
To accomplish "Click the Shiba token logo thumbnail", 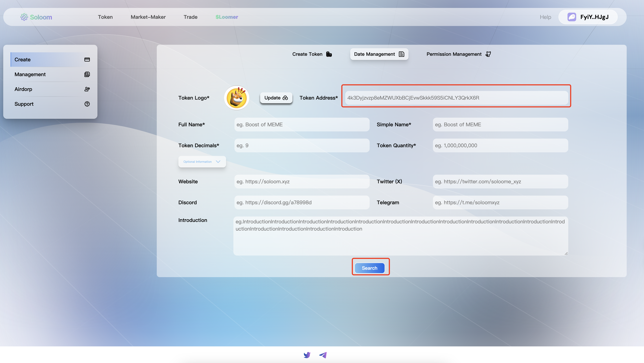I will [x=236, y=98].
